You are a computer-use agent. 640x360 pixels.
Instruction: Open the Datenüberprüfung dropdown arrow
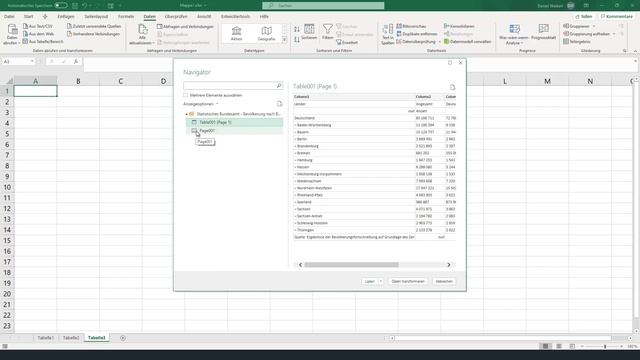pos(439,42)
